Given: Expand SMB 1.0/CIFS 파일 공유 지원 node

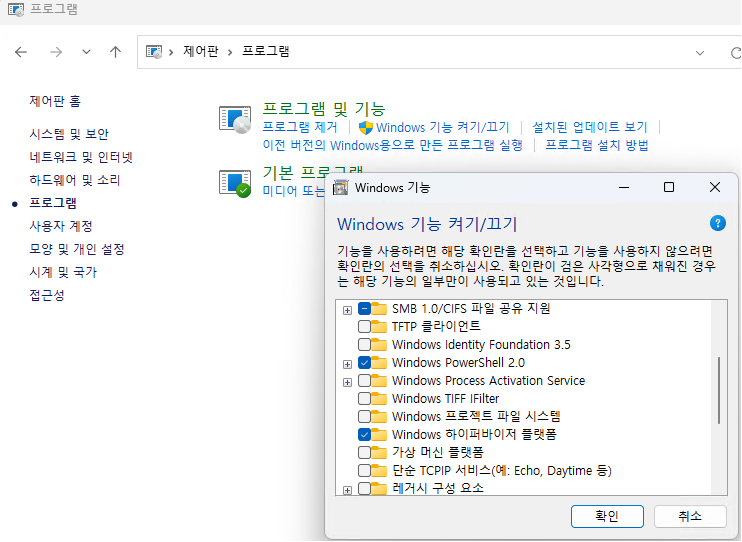Looking at the screenshot, I should (x=347, y=311).
